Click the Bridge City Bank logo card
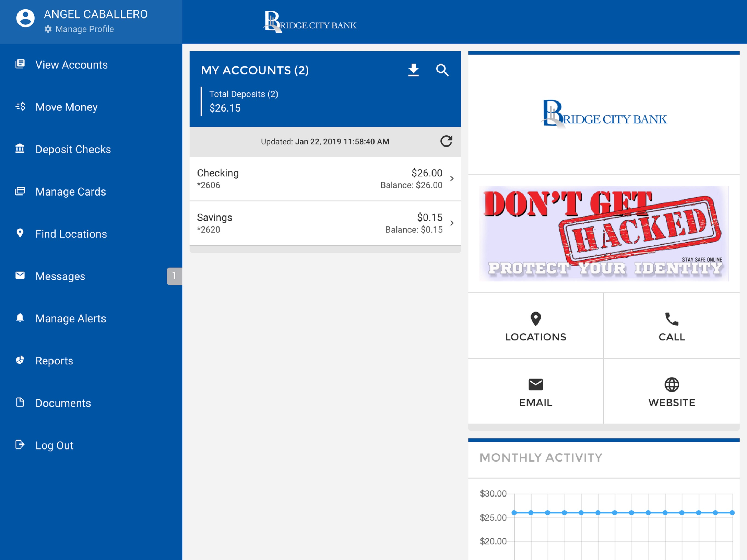Screen dimensions: 747x560 click(x=604, y=115)
